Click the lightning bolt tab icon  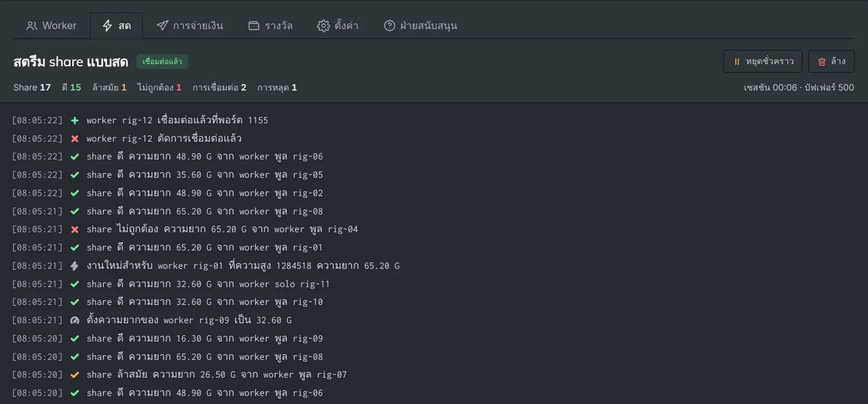pos(107,26)
